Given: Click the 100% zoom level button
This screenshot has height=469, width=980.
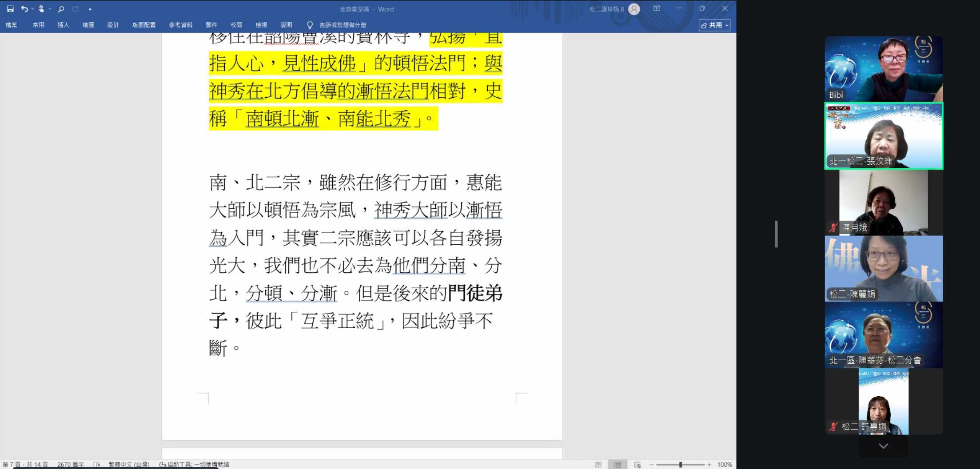Looking at the screenshot, I should tap(724, 465).
